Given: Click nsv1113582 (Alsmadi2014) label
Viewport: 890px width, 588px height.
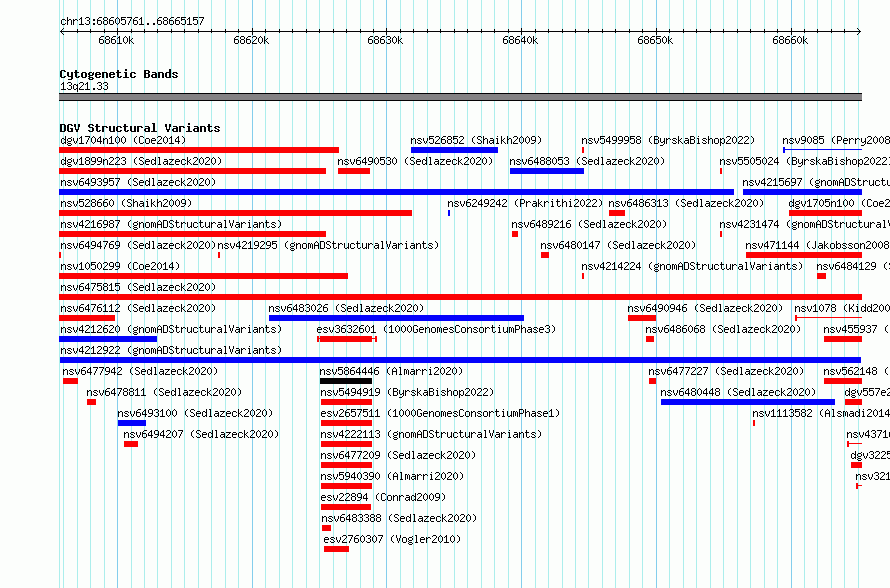Looking at the screenshot, I should pos(821,413).
